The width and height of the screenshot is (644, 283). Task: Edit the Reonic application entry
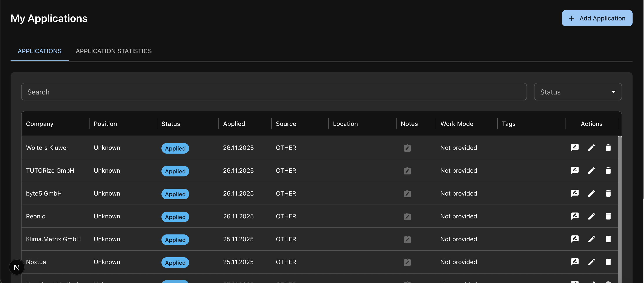591,216
